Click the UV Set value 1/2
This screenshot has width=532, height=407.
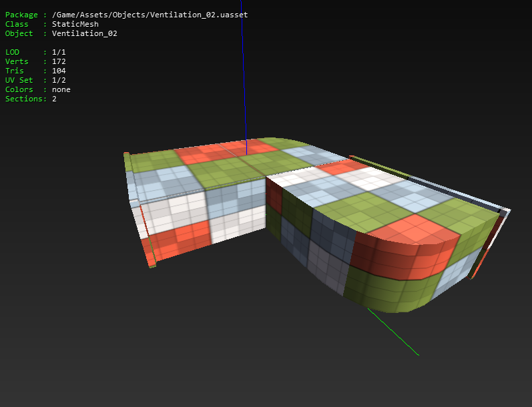pyautogui.click(x=59, y=80)
